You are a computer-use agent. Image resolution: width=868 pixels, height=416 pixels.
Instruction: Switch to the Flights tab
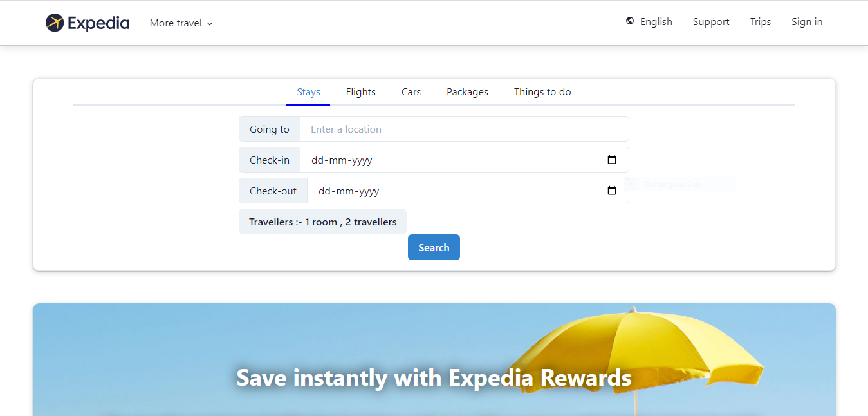tap(360, 92)
